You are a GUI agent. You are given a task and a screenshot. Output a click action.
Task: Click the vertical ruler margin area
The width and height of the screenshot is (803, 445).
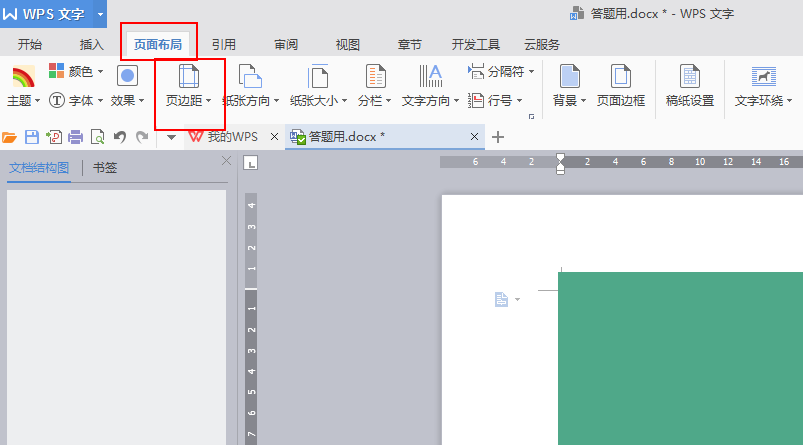pos(251,241)
